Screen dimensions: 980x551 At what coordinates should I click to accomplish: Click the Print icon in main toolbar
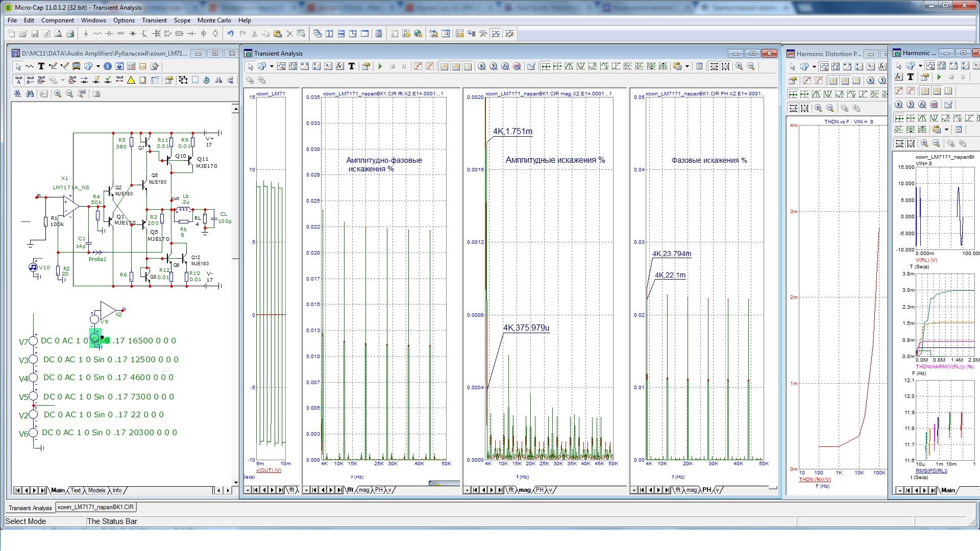pyautogui.click(x=70, y=34)
